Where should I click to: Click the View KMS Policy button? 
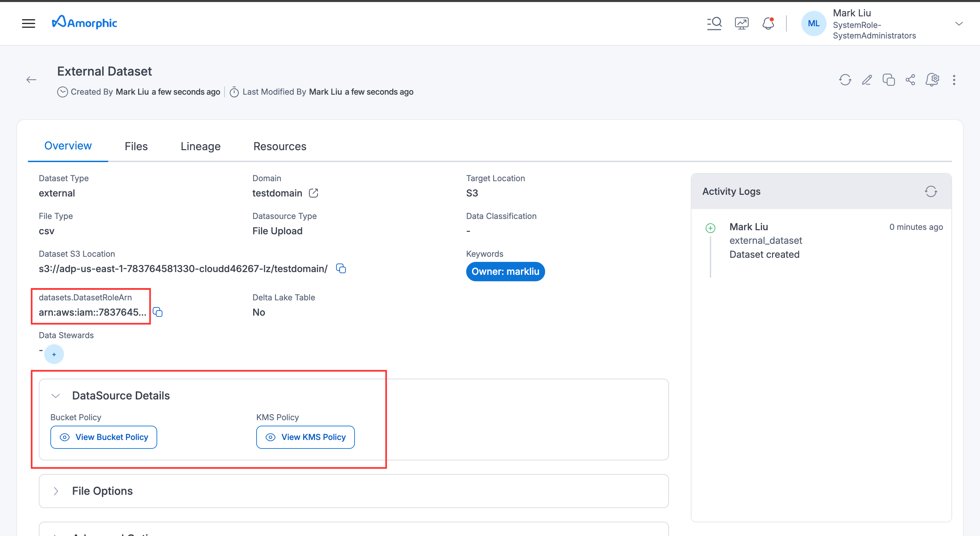(x=305, y=437)
